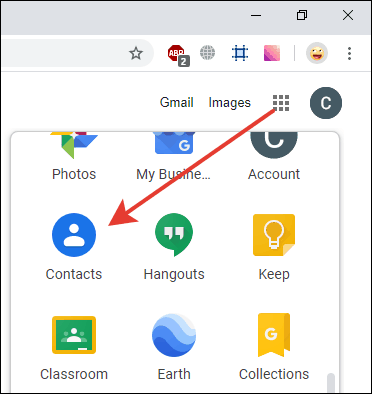Open the Google Keep app
Screen dimensions: 372x394
click(274, 235)
